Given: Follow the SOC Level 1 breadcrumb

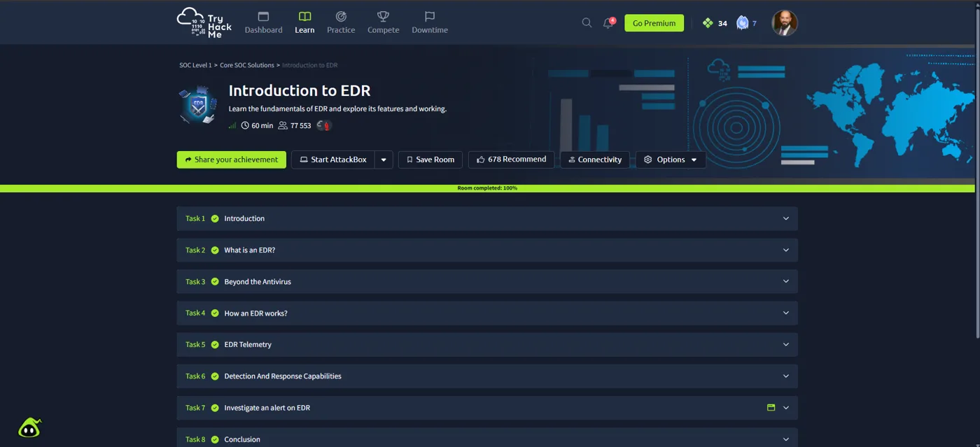Looking at the screenshot, I should coord(195,65).
